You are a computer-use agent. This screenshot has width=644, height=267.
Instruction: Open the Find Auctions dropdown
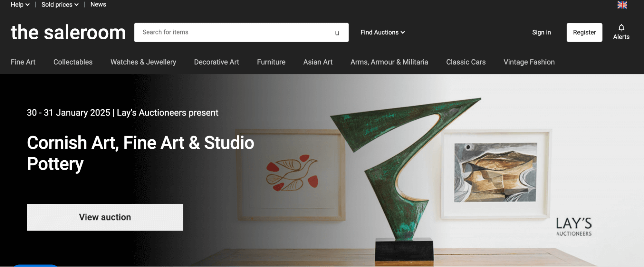coord(382,32)
